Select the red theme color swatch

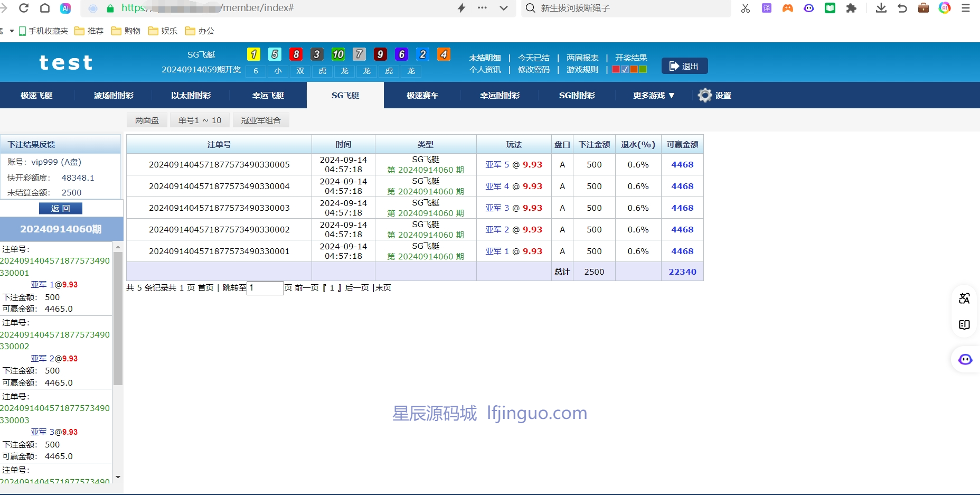tap(616, 69)
